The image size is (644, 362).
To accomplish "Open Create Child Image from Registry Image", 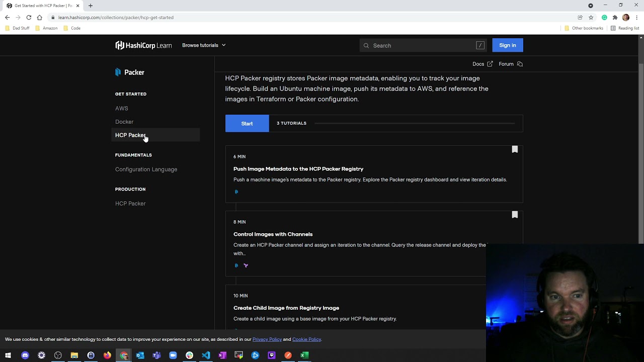I will 286,308.
